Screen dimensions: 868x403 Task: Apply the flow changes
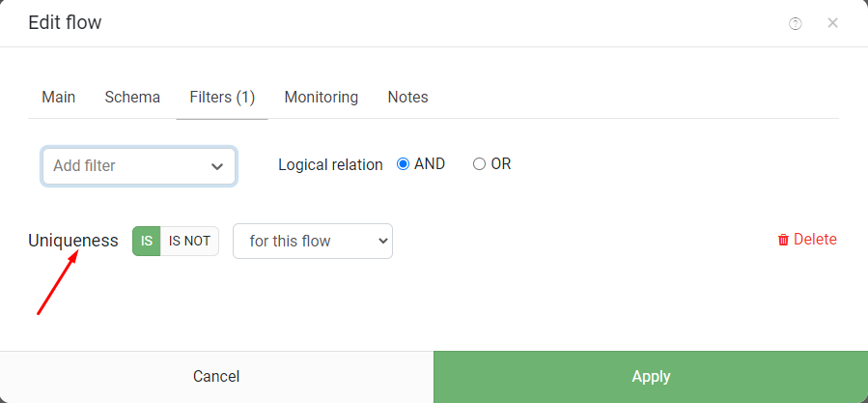[651, 377]
